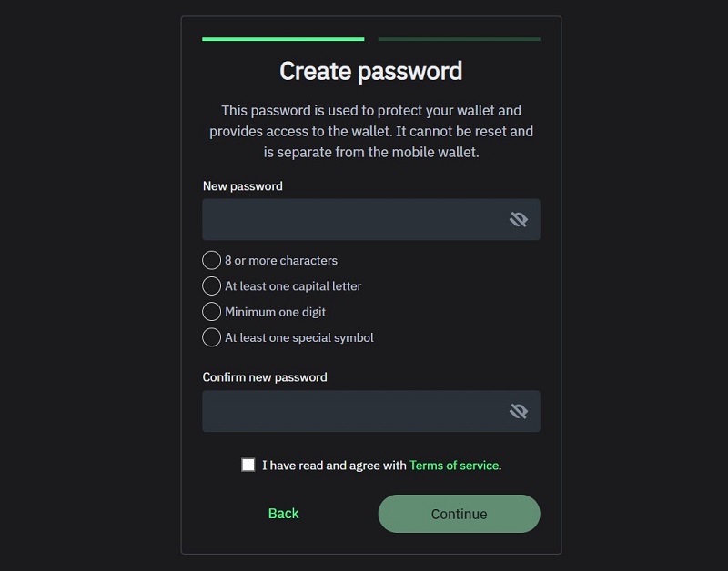Click the first bright green progress segment

click(x=283, y=39)
